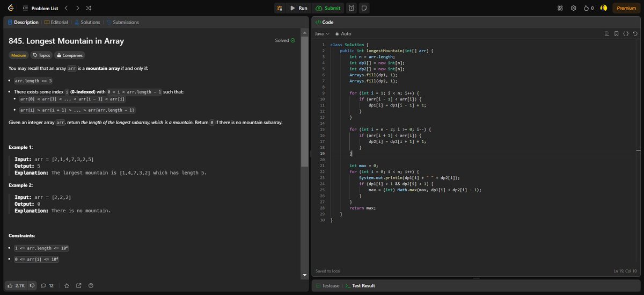Open the Test Result tab
The width and height of the screenshot is (644, 295).
tap(360, 286)
